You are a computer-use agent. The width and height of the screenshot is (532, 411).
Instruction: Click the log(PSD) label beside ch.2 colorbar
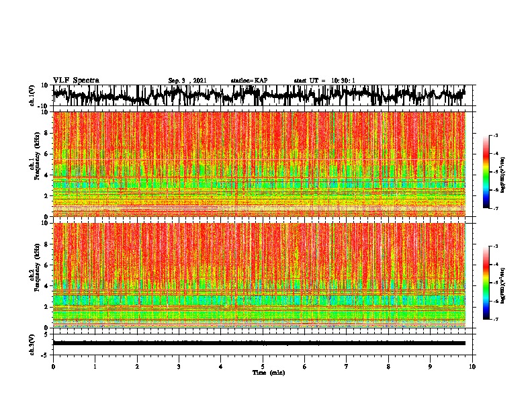tap(503, 285)
